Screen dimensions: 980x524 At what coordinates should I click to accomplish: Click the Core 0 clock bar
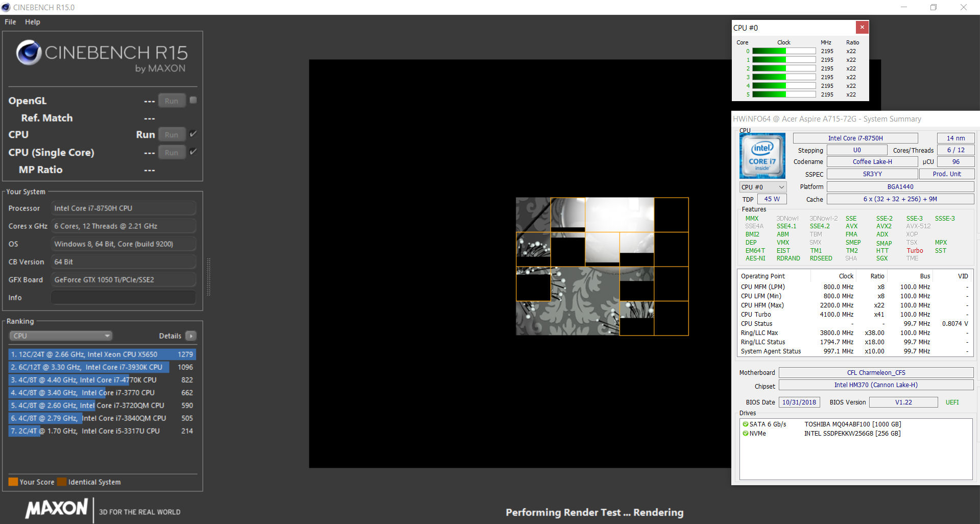click(784, 51)
